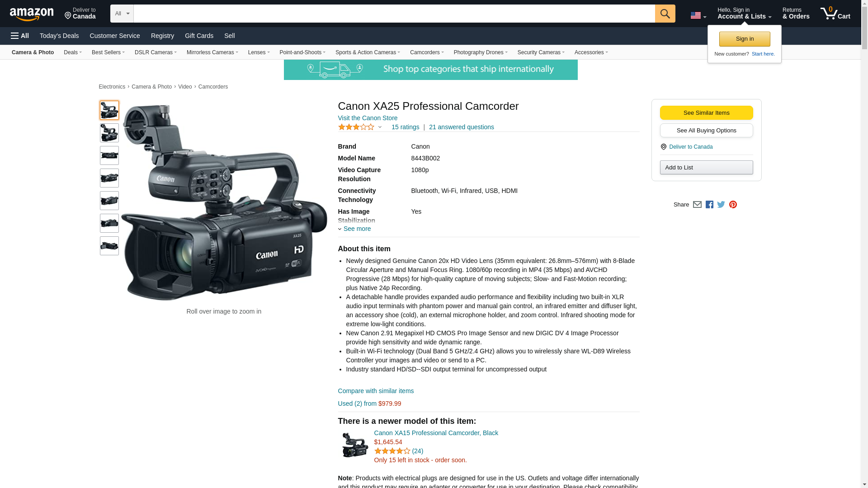Click Add to List
This screenshot has width=868, height=488.
click(x=706, y=167)
